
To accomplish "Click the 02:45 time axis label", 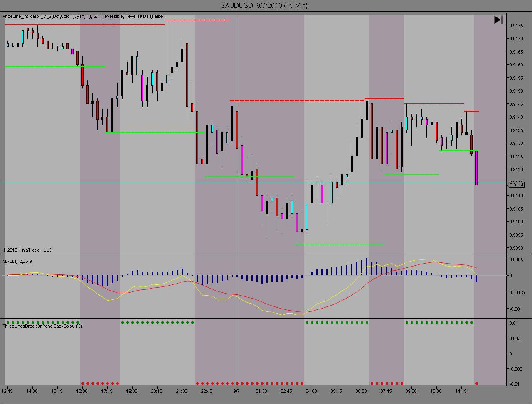I will 286,391.
